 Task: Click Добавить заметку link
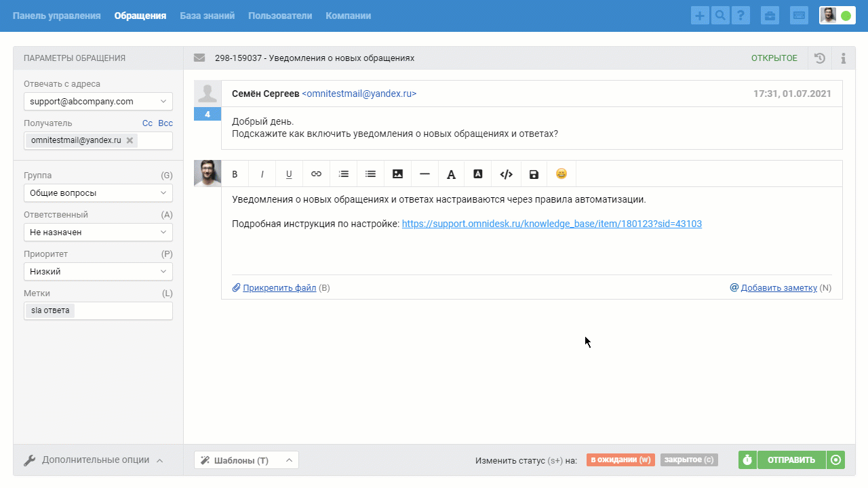[779, 287]
